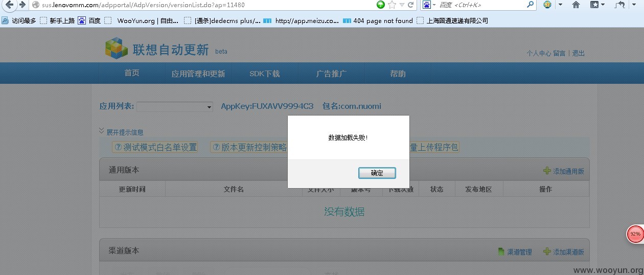Click the green plus icon by 添加通用版
This screenshot has height=275, width=644.
[547, 171]
